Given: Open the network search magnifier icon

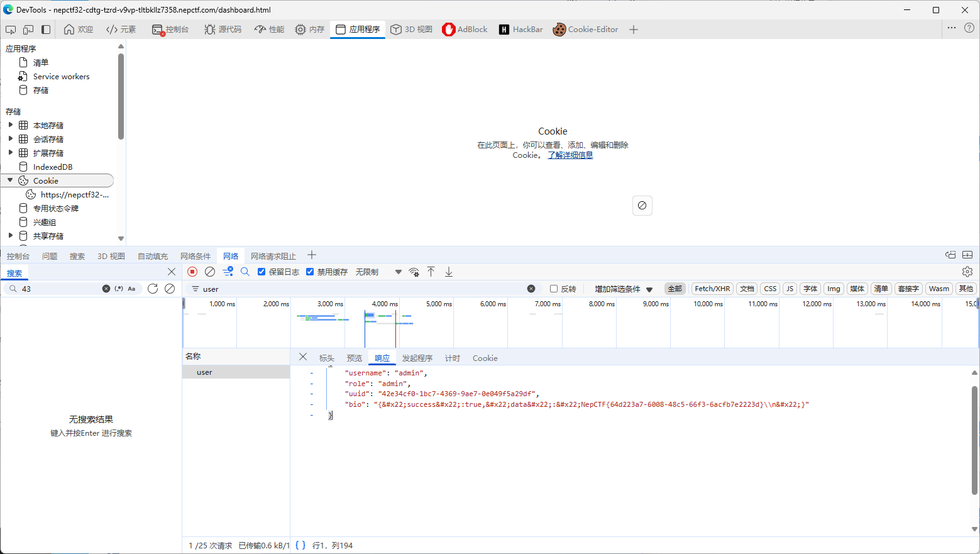Looking at the screenshot, I should point(245,272).
